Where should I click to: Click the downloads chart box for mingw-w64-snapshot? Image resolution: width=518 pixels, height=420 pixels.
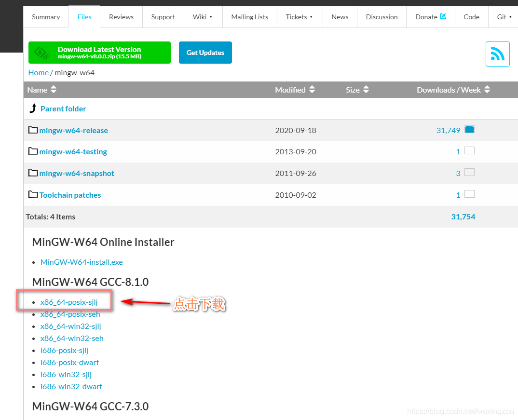[469, 172]
